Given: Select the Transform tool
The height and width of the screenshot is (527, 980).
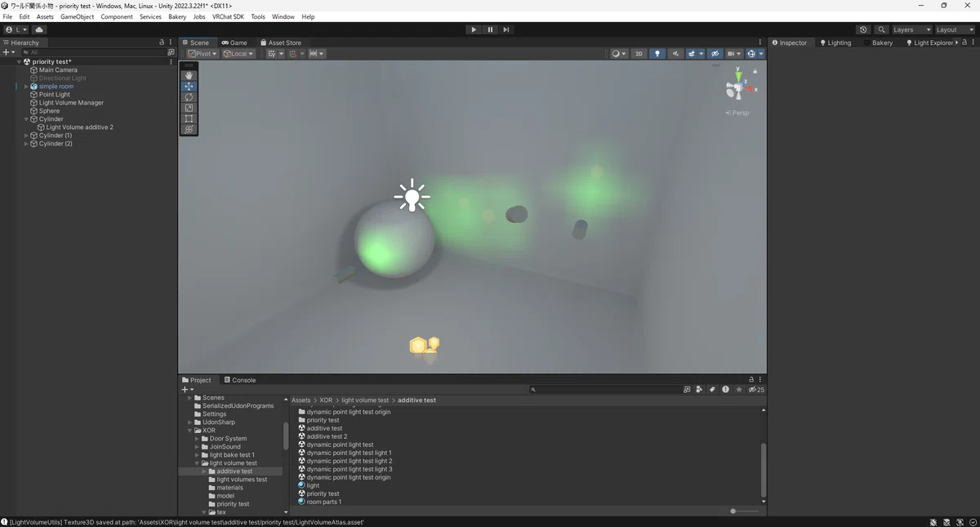Looking at the screenshot, I should tap(189, 129).
